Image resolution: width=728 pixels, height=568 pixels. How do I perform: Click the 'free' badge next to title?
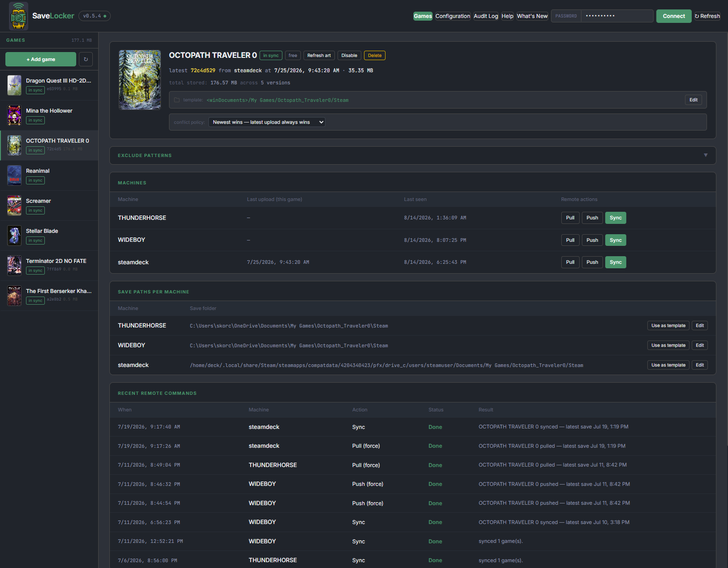[x=293, y=56]
